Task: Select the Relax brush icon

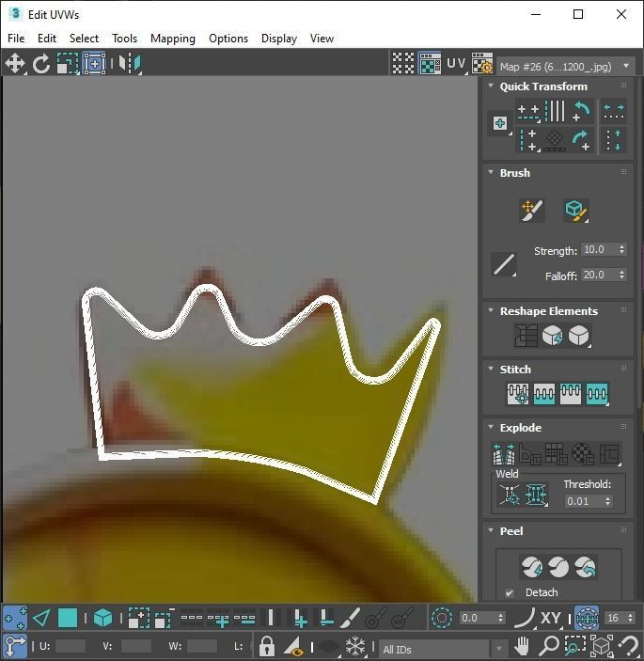Action: 576,210
